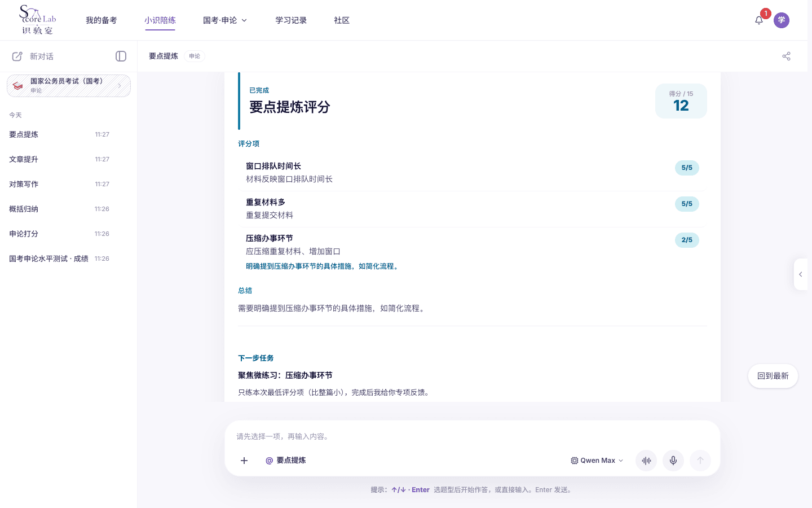Click the 窗口排队时间长 scoring item

click(473, 173)
